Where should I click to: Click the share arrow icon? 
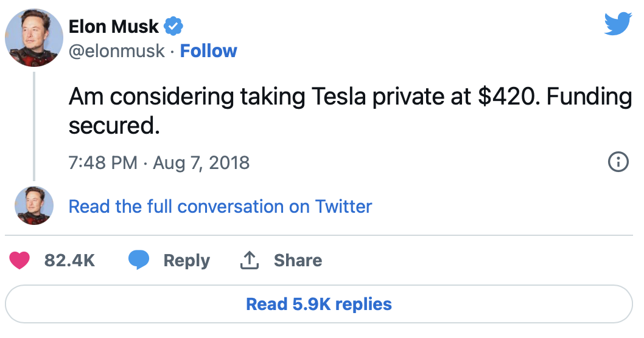coord(250,260)
